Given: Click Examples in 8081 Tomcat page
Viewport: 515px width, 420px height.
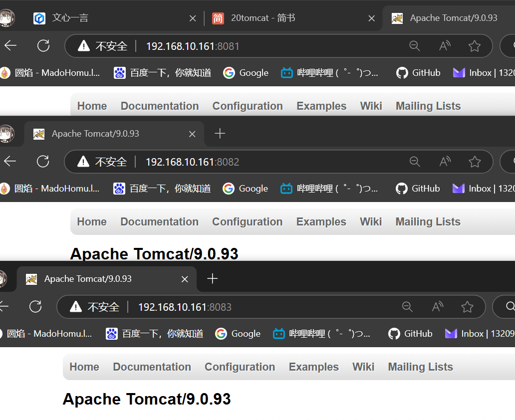Looking at the screenshot, I should pyautogui.click(x=321, y=106).
